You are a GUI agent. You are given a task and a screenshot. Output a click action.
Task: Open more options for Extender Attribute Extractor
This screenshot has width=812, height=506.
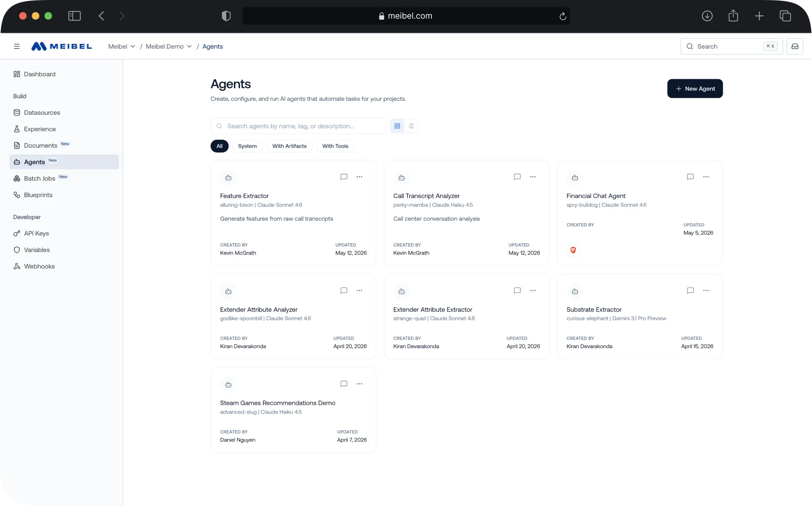(533, 290)
